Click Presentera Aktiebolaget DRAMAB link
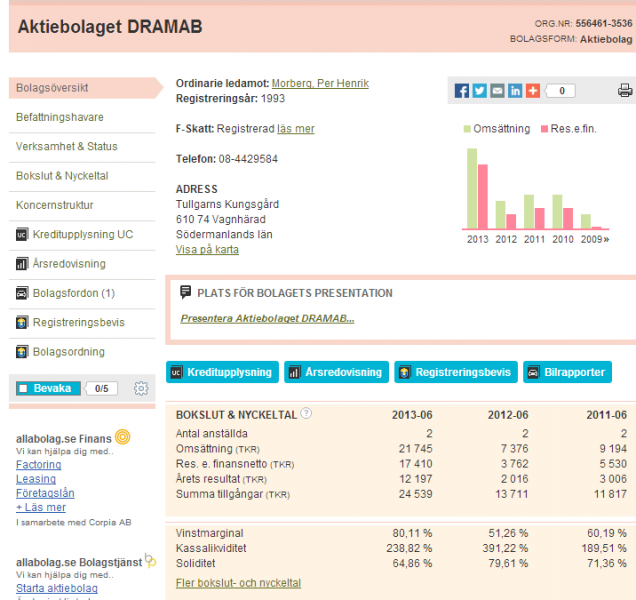 pos(267,318)
